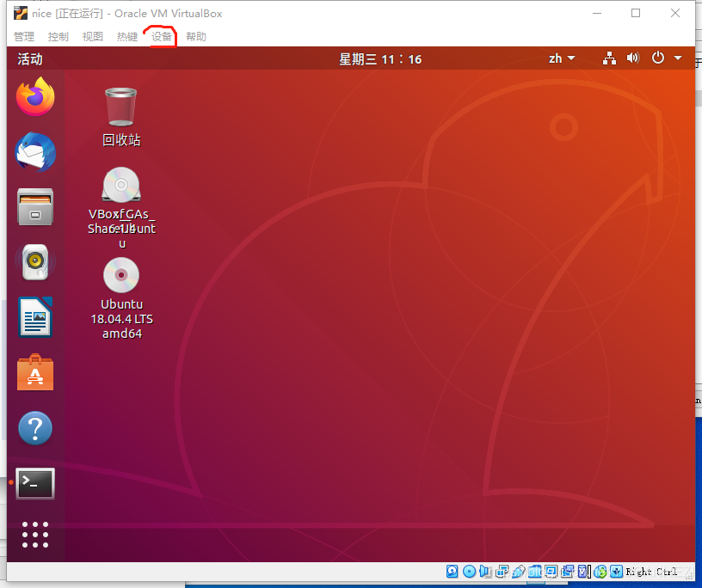Click the network adapters status icon
Image resolution: width=702 pixels, height=588 pixels.
click(x=502, y=572)
